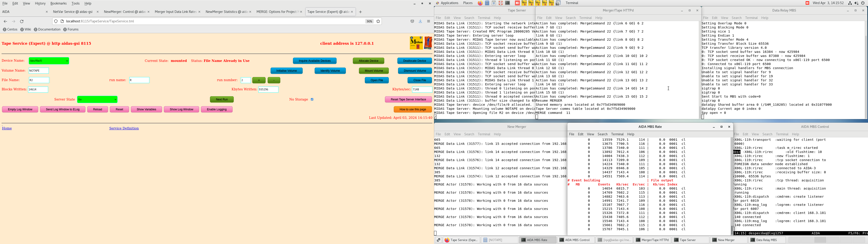Image resolution: width=868 pixels, height=244 pixels.
Task: Follow the Service Definition link
Action: coord(124,128)
